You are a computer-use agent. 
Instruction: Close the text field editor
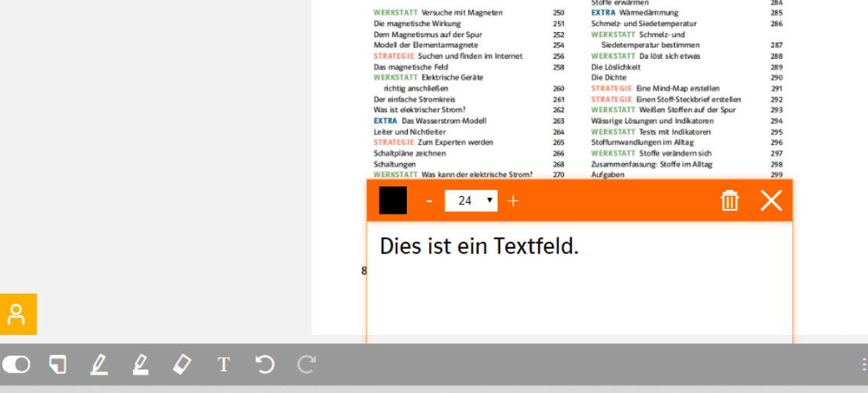[771, 201]
